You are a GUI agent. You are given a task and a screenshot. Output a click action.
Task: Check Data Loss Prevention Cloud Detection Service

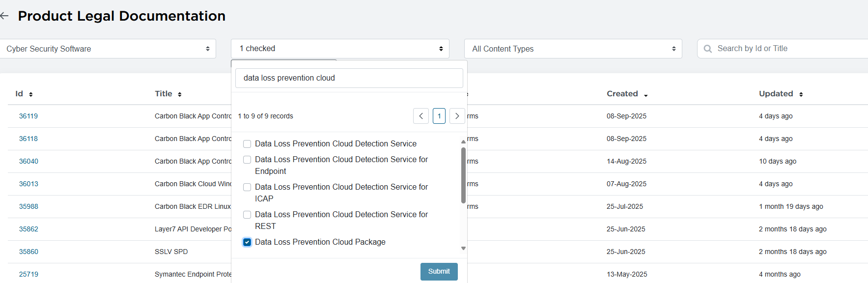coord(247,144)
